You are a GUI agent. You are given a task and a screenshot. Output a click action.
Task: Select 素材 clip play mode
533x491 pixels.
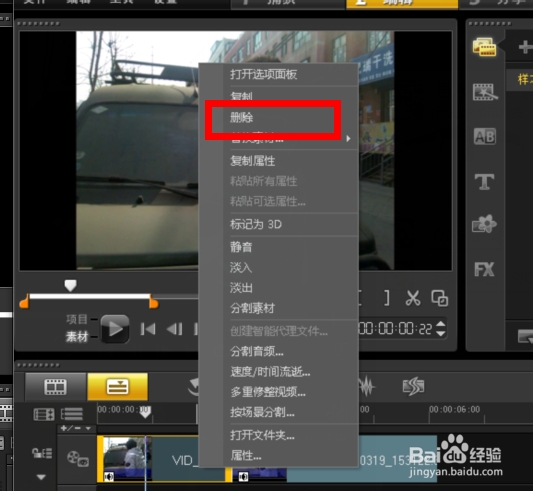pyautogui.click(x=77, y=337)
